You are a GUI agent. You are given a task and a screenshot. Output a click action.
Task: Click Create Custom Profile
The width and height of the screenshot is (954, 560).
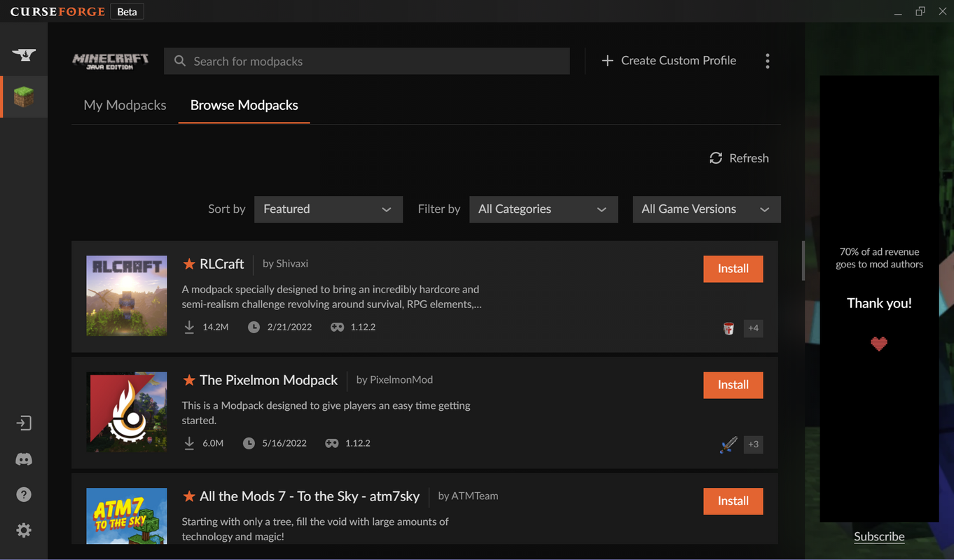pyautogui.click(x=669, y=61)
